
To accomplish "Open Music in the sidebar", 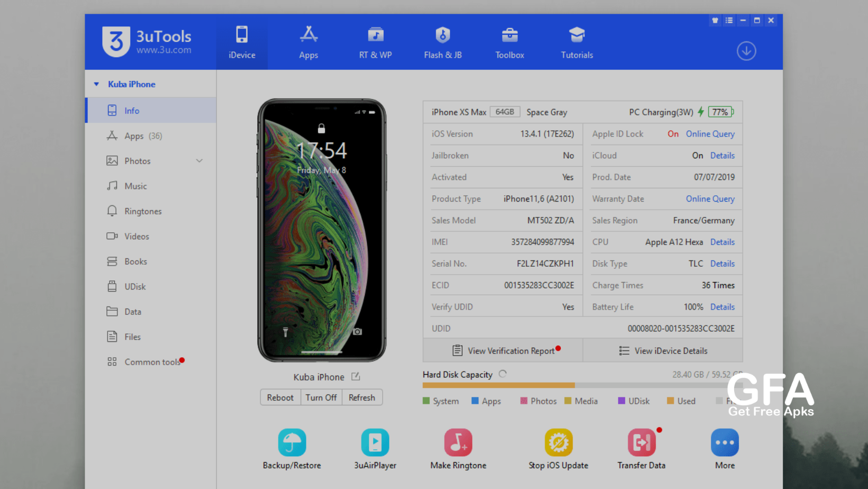I will 151,186.
